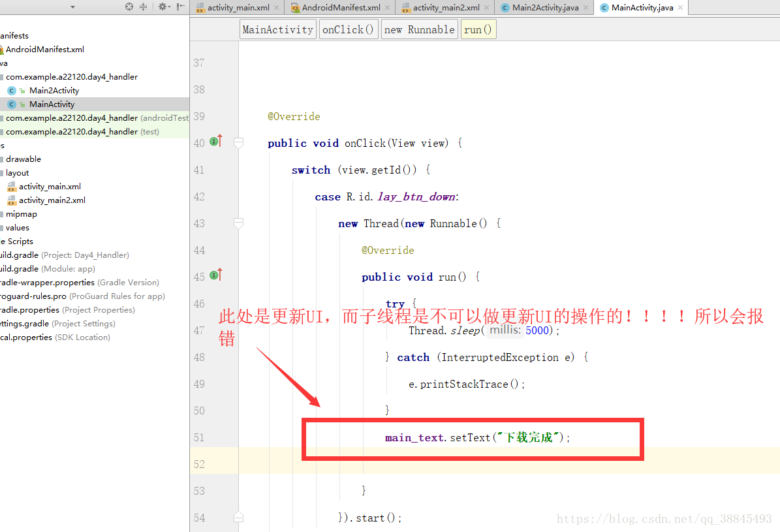The width and height of the screenshot is (780, 532).
Task: Select layout folder
Action: (18, 173)
